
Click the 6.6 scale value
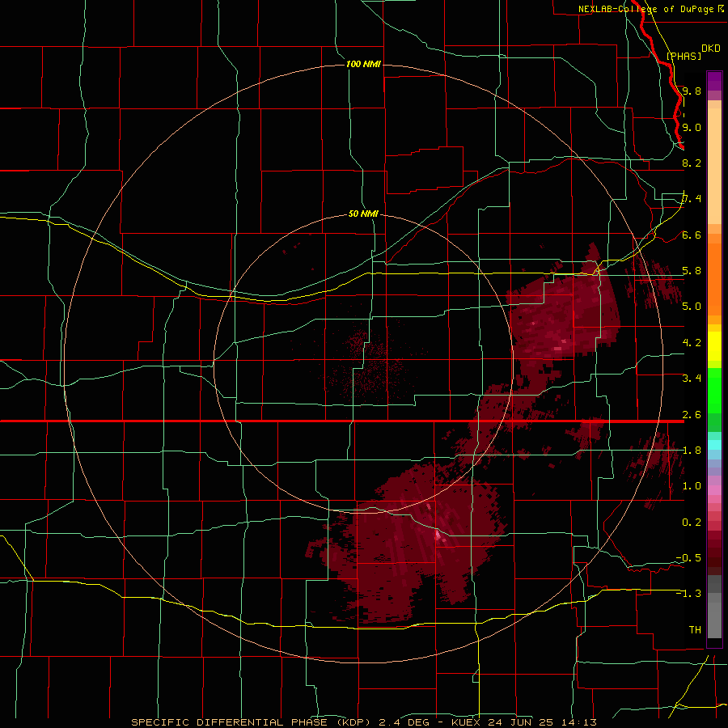692,235
